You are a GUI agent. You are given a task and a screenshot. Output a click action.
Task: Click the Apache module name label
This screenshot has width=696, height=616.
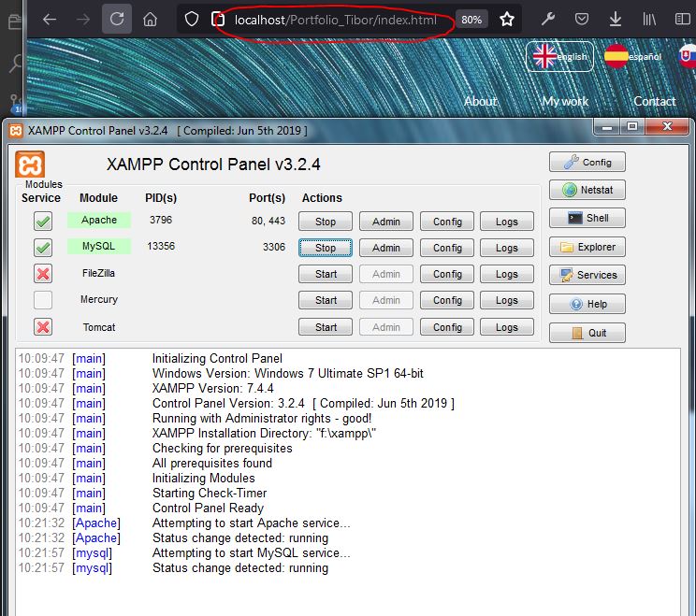tap(99, 220)
